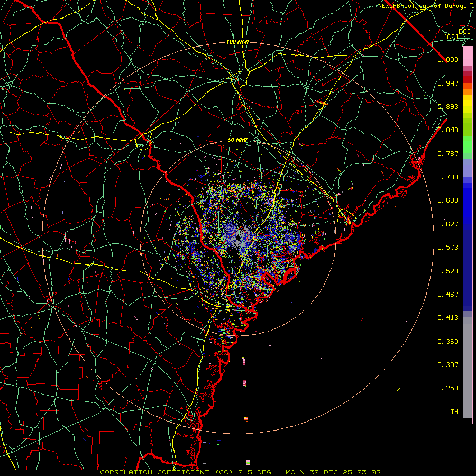This screenshot has height=476, width=476.
Task: Click the 0.360 scale value
Action: tap(448, 342)
